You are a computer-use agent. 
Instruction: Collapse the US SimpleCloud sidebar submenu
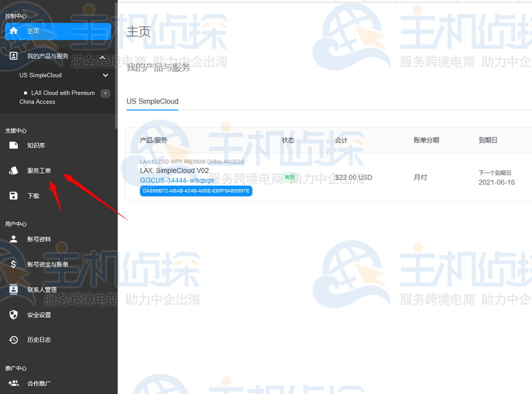[106, 75]
